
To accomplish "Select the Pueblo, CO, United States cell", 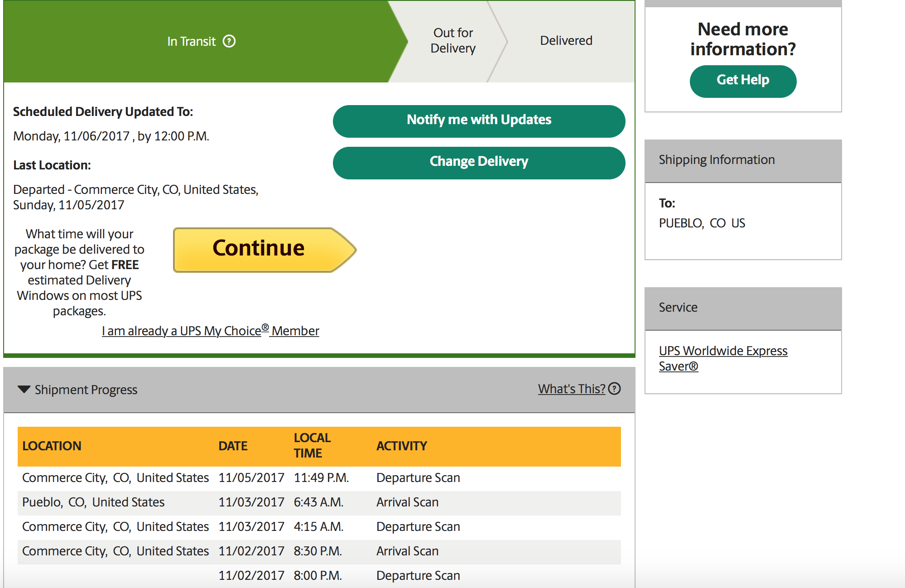I will pyautogui.click(x=93, y=502).
